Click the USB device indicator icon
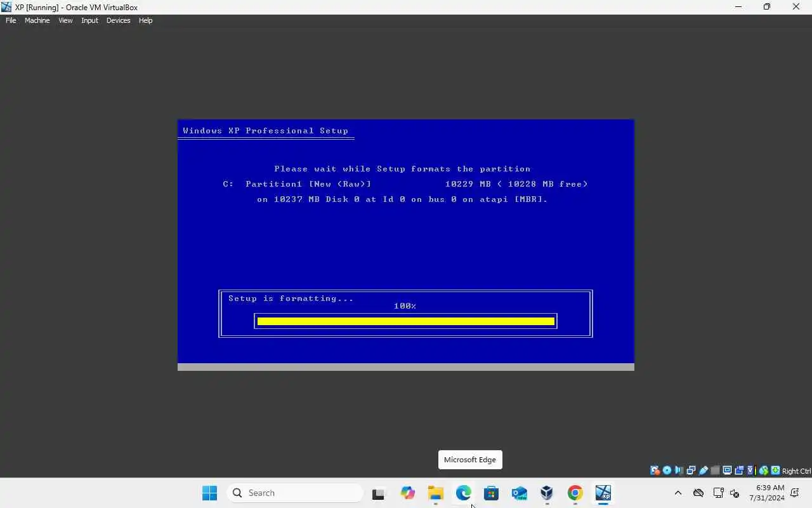812x508 pixels. [x=704, y=471]
